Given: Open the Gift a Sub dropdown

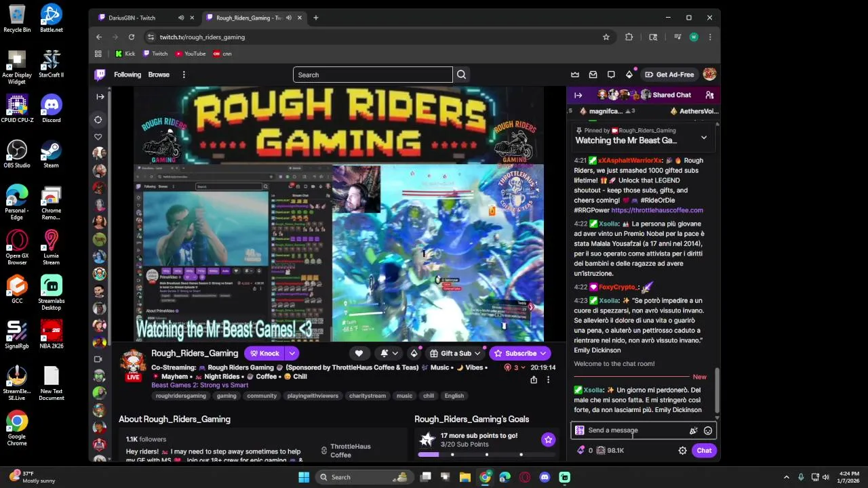Looking at the screenshot, I should pos(455,353).
